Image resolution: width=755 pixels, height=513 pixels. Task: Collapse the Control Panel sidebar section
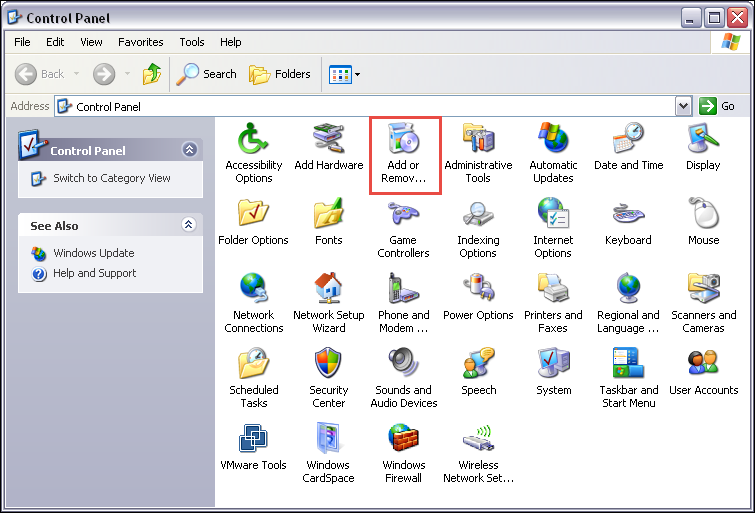coord(189,150)
